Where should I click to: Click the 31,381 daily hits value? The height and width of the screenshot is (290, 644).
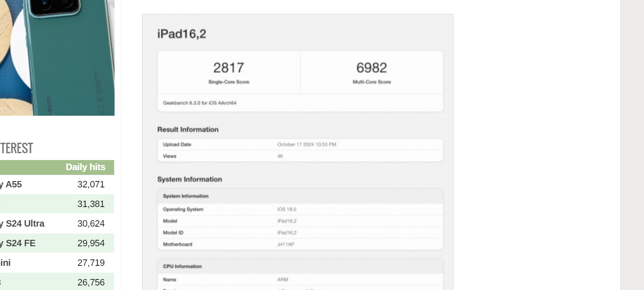[91, 204]
